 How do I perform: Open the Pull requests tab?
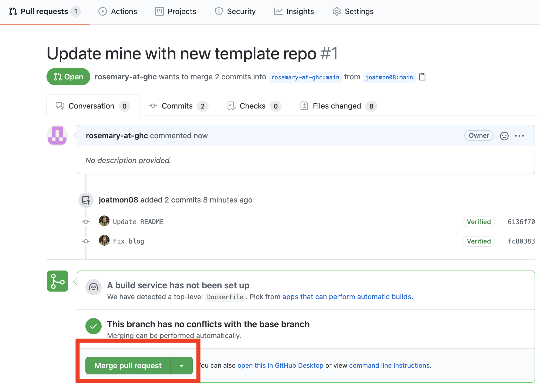pyautogui.click(x=45, y=11)
